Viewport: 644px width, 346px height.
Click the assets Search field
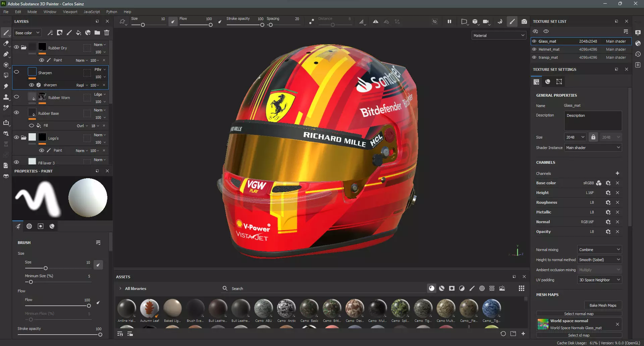pos(324,288)
